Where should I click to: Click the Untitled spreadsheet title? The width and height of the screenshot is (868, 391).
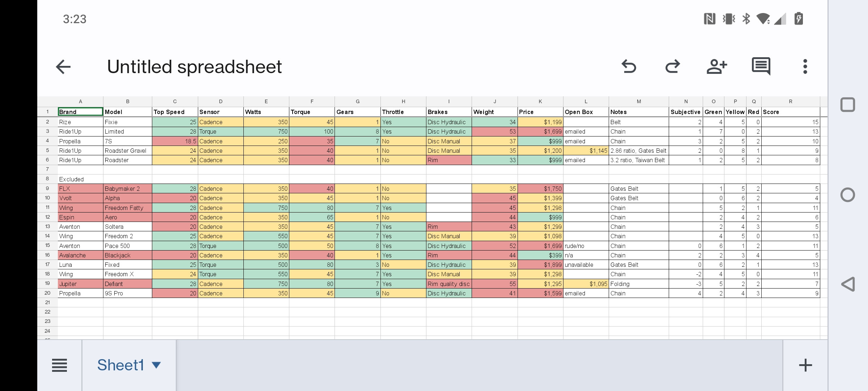point(194,67)
